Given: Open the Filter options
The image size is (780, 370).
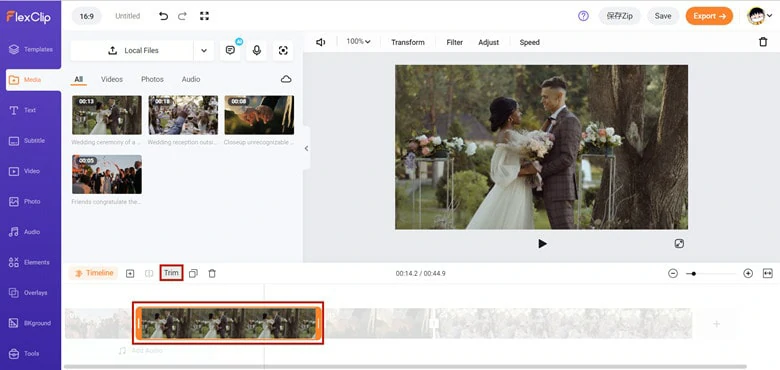Looking at the screenshot, I should click(x=455, y=42).
